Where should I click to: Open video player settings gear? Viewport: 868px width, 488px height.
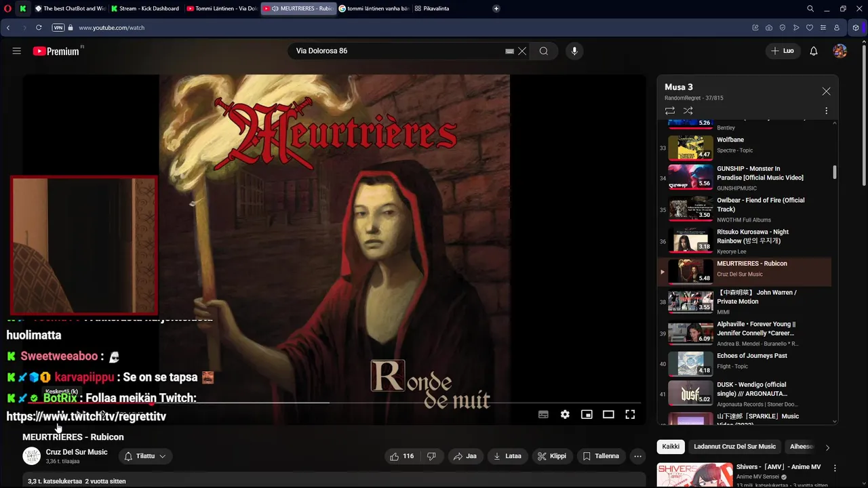[x=565, y=415]
